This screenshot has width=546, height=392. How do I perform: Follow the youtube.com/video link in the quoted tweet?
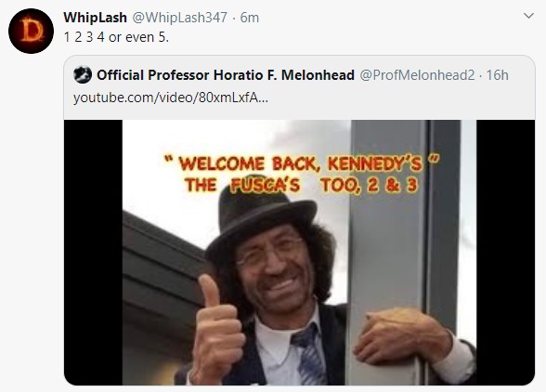point(171,98)
